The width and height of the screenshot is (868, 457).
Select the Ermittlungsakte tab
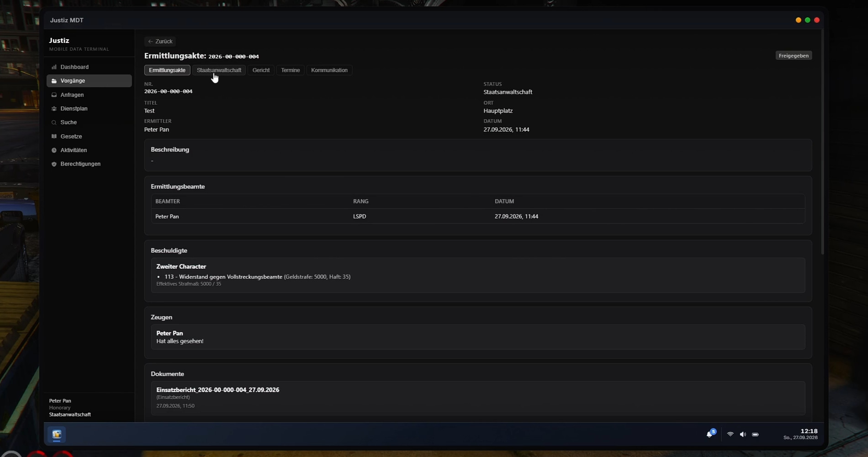167,70
